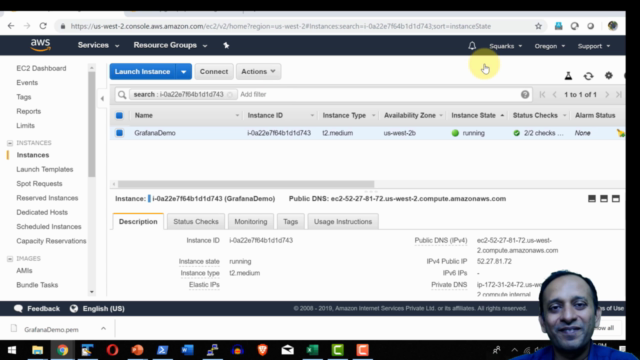Go to previous results page
This screenshot has height=360, width=640.
[554, 95]
